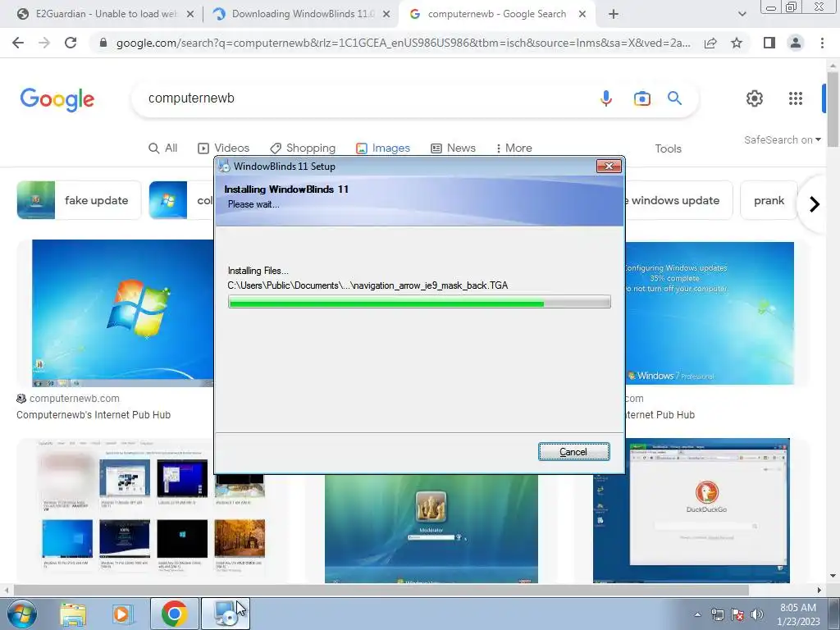The width and height of the screenshot is (840, 630).
Task: Cancel the WindowBlinds 11 installation
Action: pyautogui.click(x=573, y=452)
